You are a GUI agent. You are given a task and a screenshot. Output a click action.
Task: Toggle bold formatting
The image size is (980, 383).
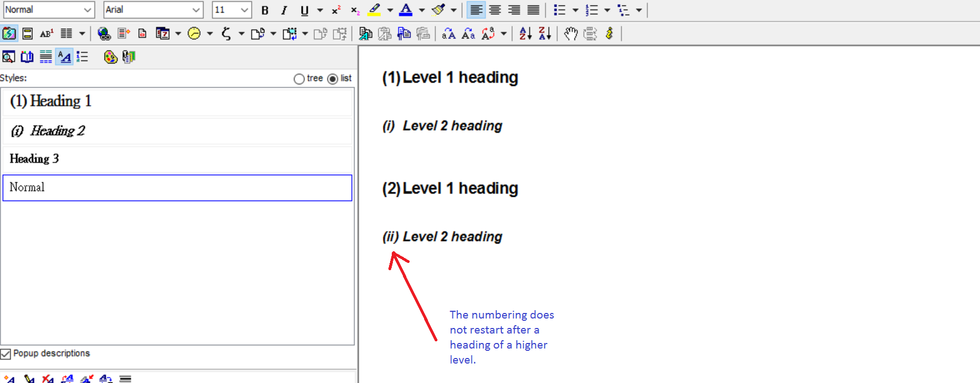(x=265, y=10)
